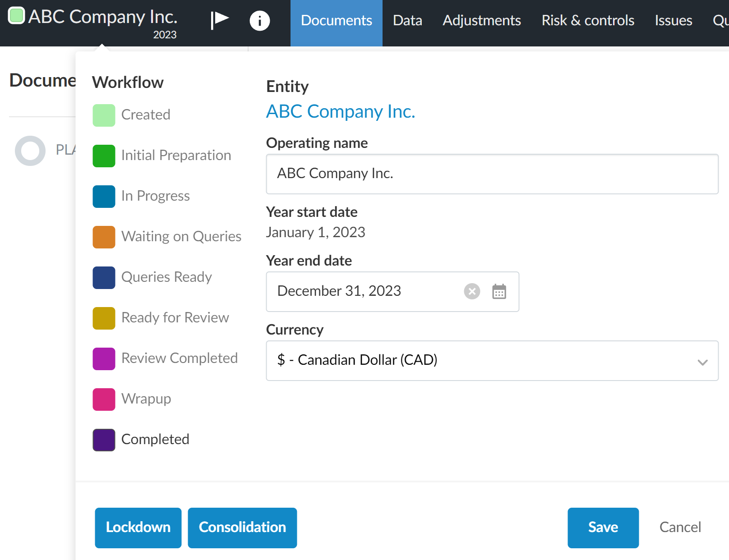
Task: Click into the Operating name field
Action: (492, 174)
